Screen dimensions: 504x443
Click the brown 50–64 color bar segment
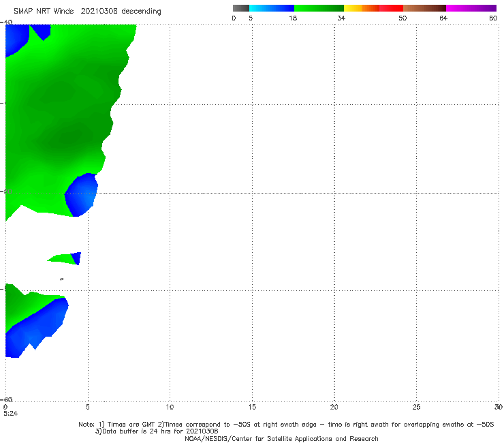point(424,8)
